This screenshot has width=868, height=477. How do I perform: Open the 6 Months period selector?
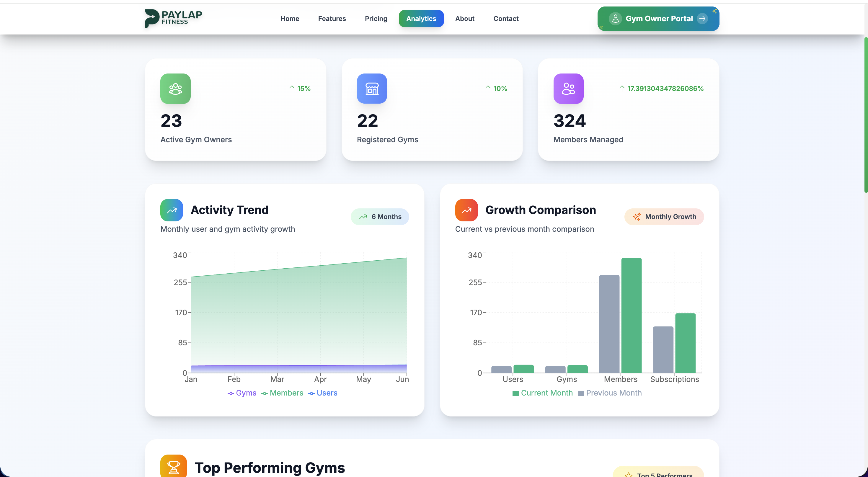(380, 217)
